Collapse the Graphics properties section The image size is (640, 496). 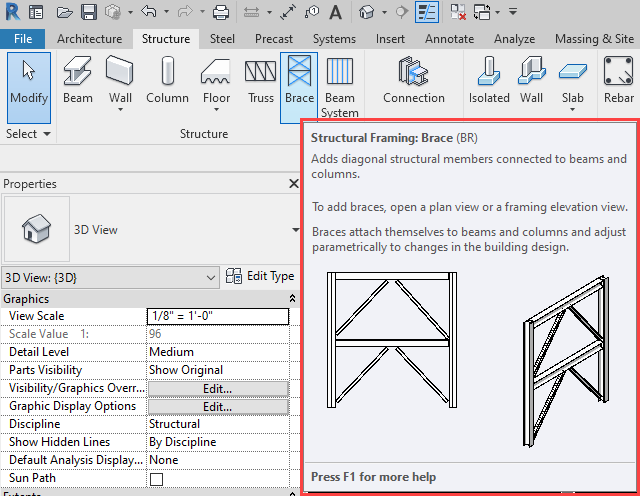[292, 299]
